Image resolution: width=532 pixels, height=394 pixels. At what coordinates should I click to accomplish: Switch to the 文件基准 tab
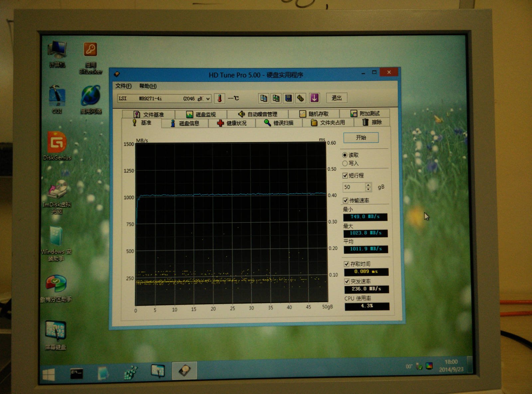pyautogui.click(x=148, y=114)
